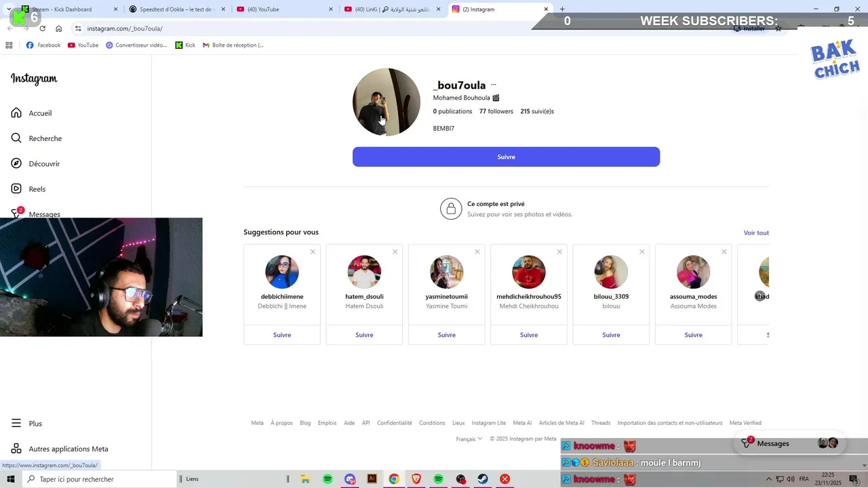Follow yasminetoumii from suggestions
The width and height of the screenshot is (868, 488).
click(x=446, y=335)
